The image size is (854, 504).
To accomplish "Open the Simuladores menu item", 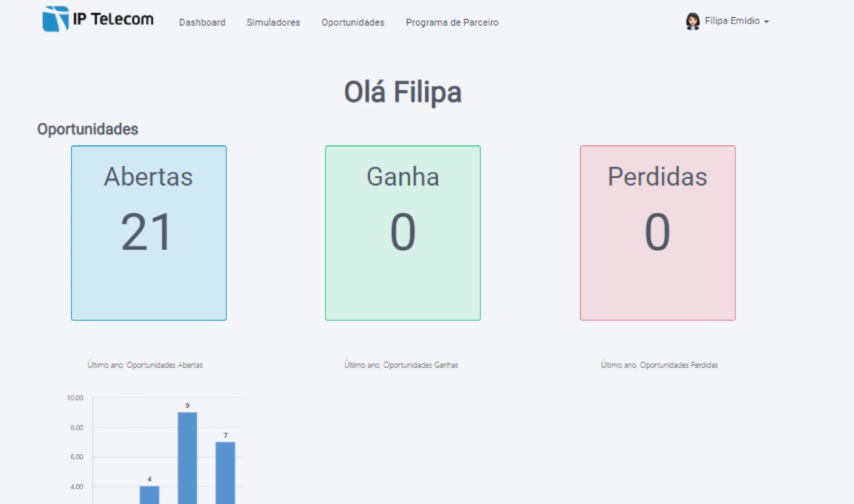I will pyautogui.click(x=273, y=22).
